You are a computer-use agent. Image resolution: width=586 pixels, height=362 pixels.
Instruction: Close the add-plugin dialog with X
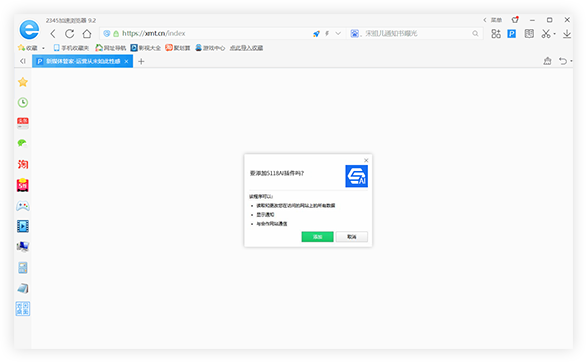(366, 160)
